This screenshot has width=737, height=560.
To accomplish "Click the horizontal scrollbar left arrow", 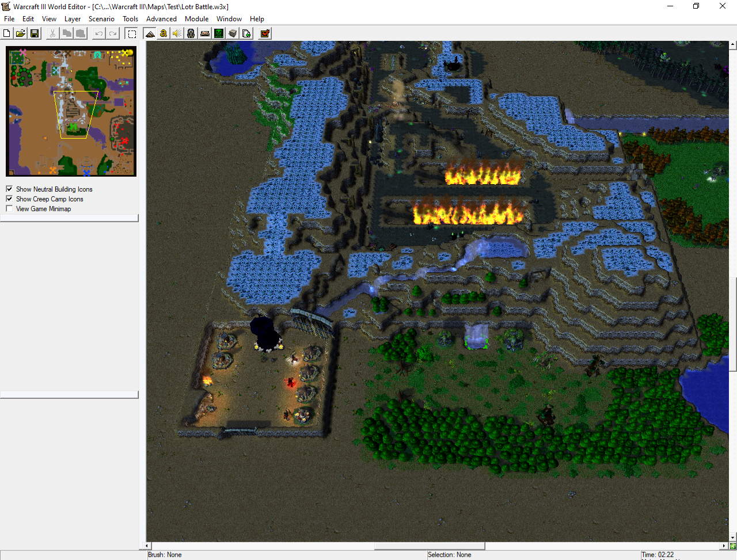I will [x=147, y=546].
